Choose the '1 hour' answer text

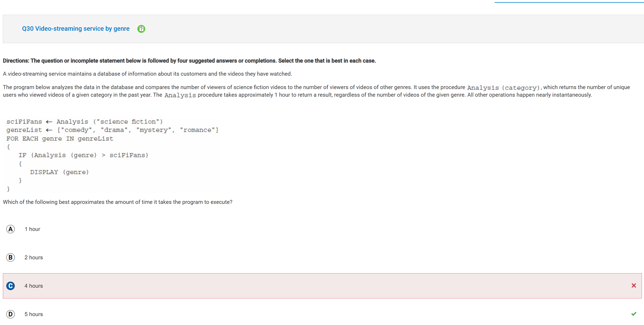33,229
